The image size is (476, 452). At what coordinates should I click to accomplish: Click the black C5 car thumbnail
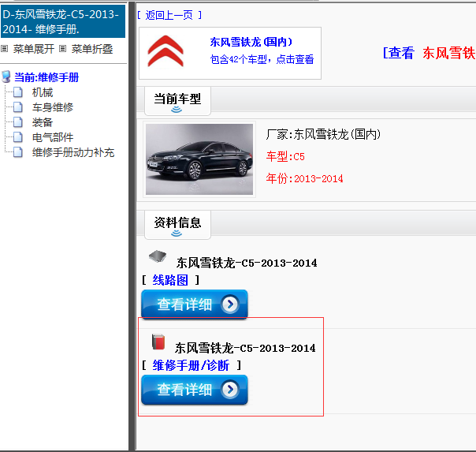199,159
